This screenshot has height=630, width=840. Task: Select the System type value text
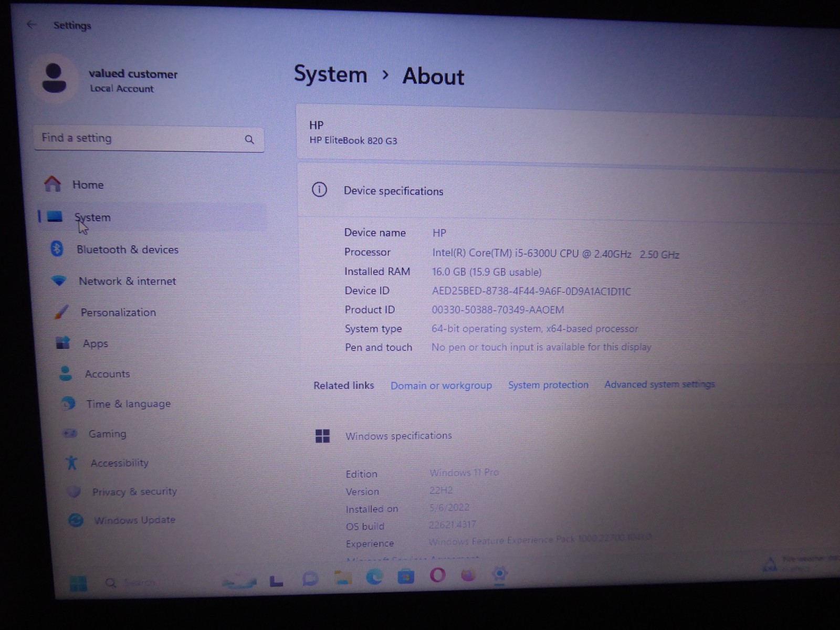535,329
